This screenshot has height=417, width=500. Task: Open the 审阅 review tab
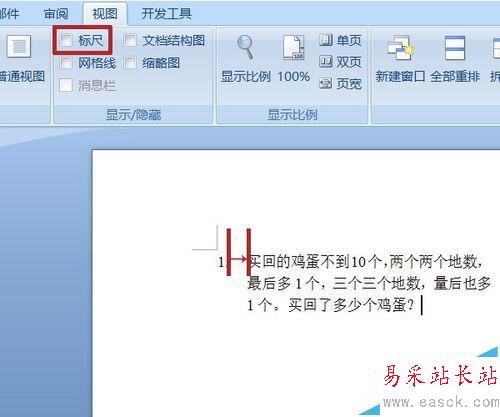click(56, 14)
